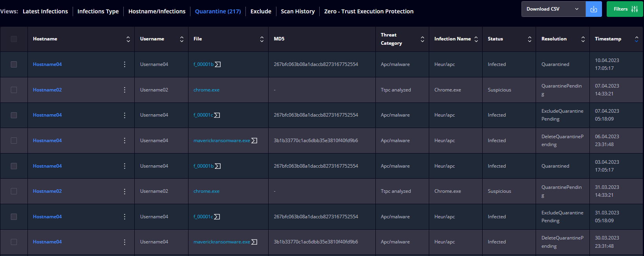Click ExcludeQuarantinePending cell in 07.04.2023 row

tap(562, 115)
